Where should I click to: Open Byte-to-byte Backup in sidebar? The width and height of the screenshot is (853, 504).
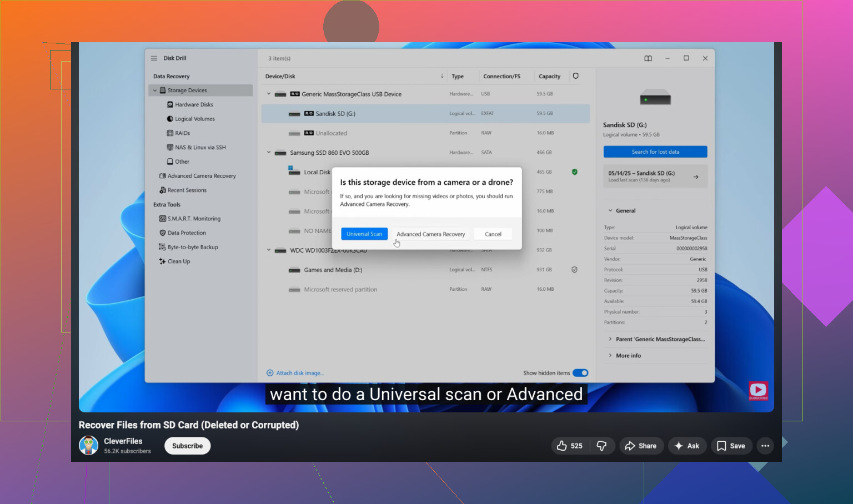pyautogui.click(x=193, y=247)
